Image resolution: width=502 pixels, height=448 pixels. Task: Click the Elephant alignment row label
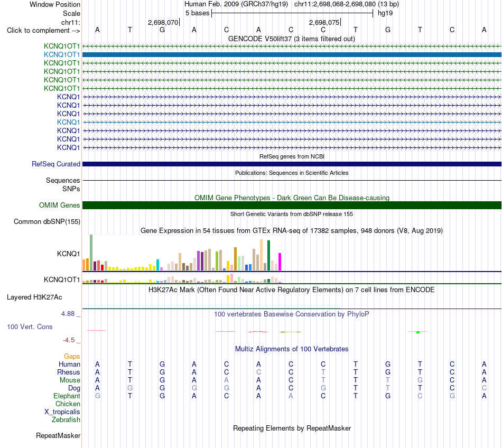pos(67,396)
